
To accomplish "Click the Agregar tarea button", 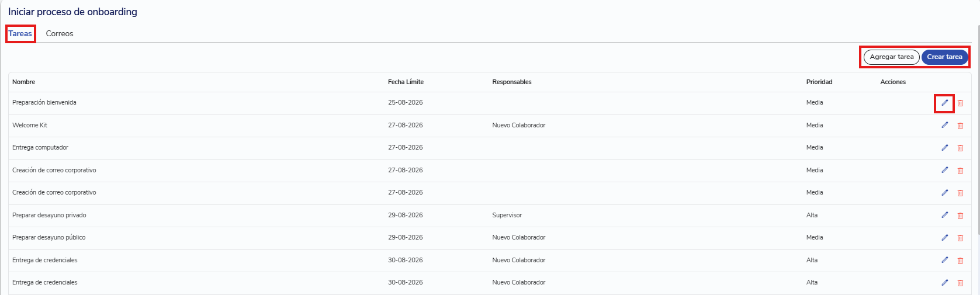I will click(891, 57).
